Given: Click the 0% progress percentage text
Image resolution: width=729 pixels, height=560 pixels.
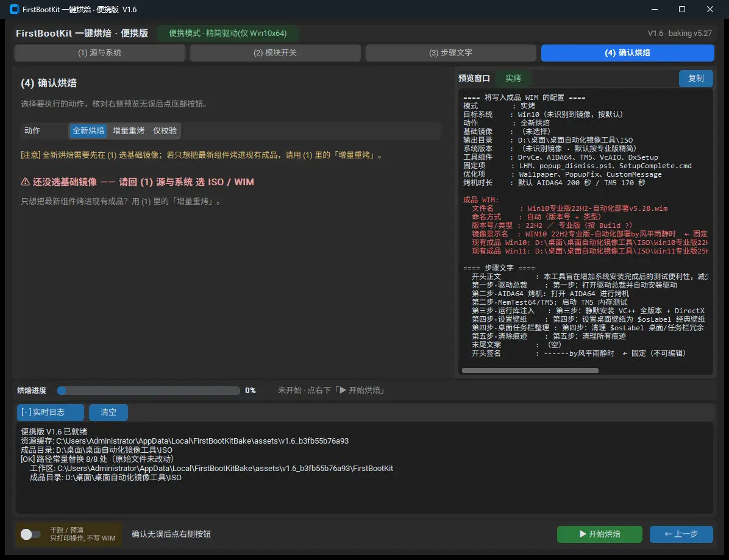Looking at the screenshot, I should 250,391.
